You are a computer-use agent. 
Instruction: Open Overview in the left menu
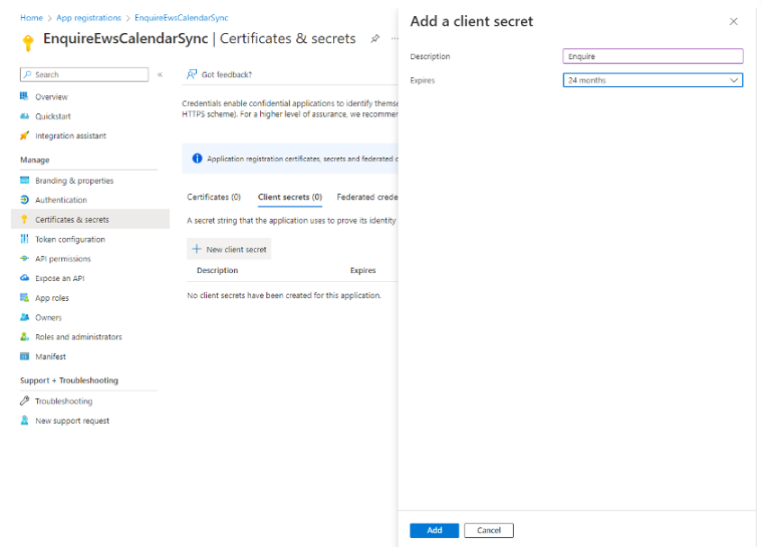coord(51,97)
